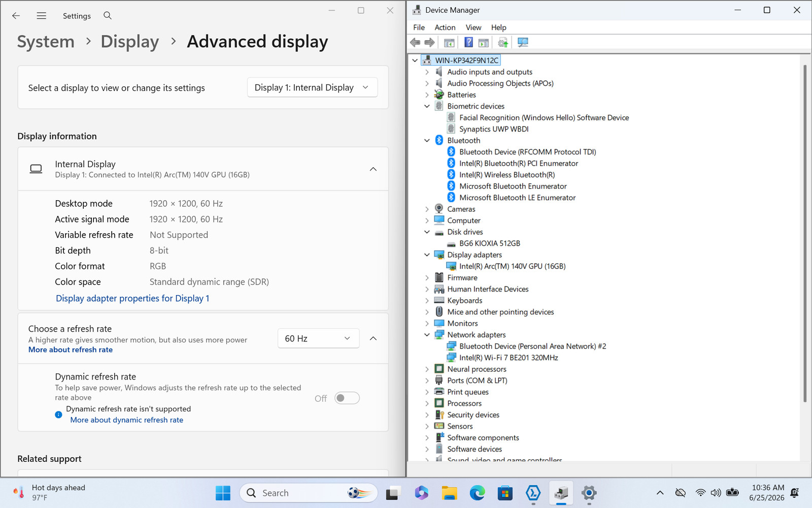This screenshot has height=508, width=812.
Task: Open File Explorer from the taskbar
Action: pos(449,493)
